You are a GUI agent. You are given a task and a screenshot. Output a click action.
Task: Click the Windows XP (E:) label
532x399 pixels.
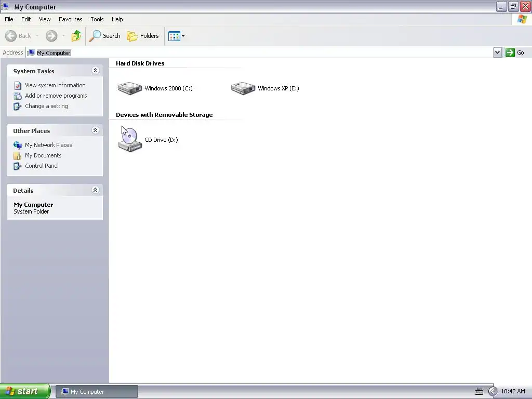(x=278, y=88)
